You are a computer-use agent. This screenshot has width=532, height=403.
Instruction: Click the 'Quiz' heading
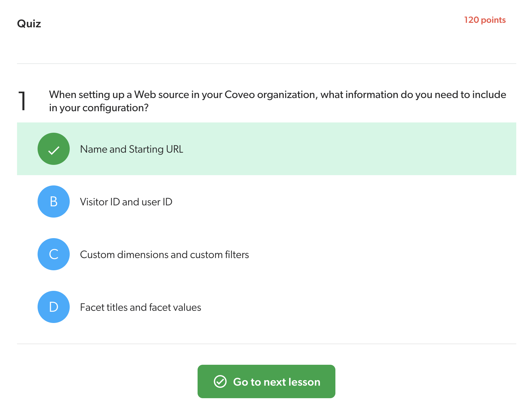[29, 24]
